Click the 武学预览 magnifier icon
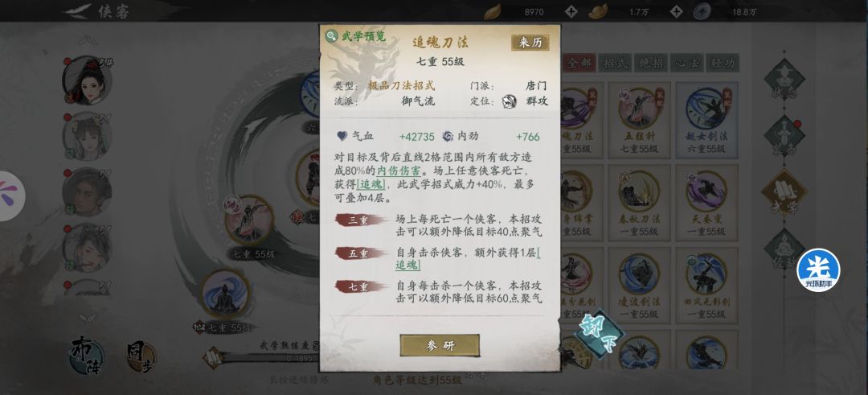 tap(331, 36)
